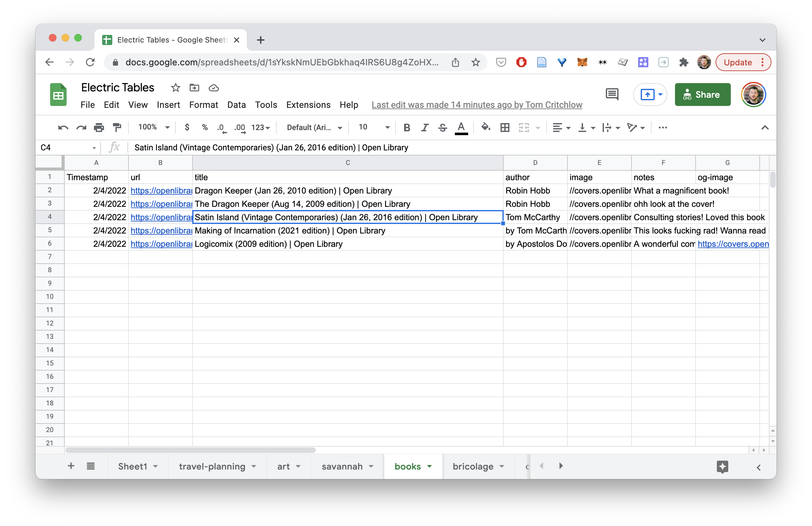The image size is (812, 526).
Task: Click the browser reload button
Action: click(x=90, y=62)
